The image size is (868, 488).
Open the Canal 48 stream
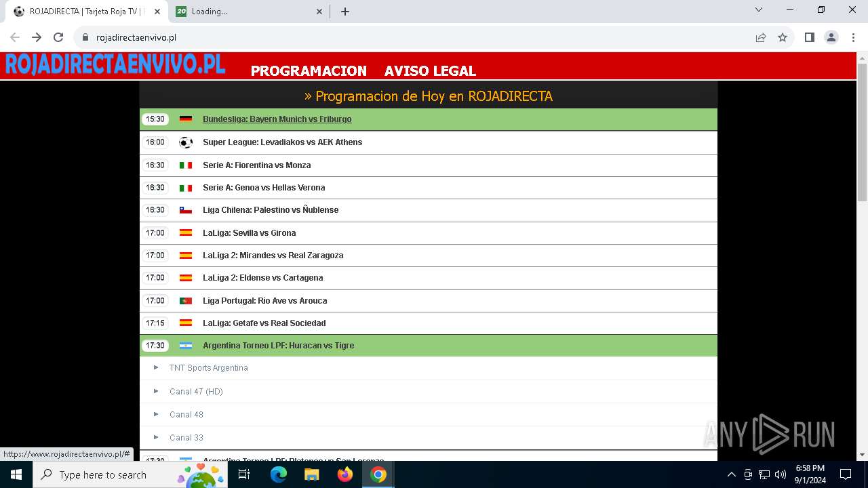point(186,415)
